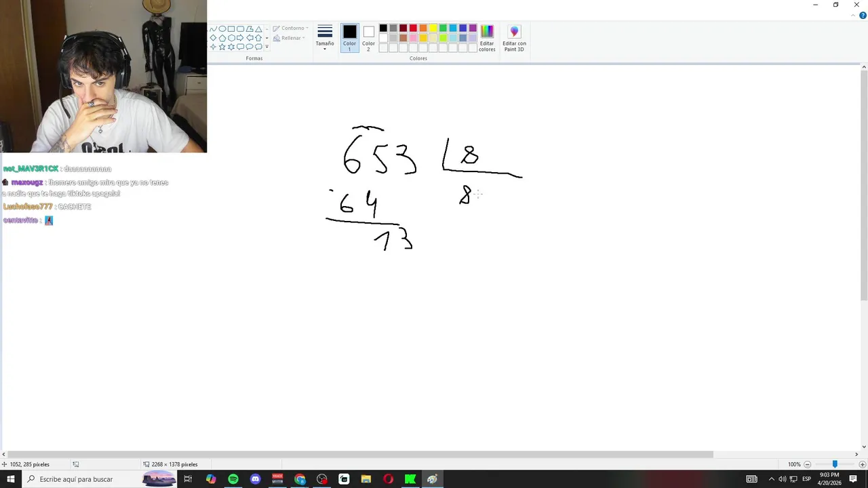Open Paint help question mark

click(x=863, y=15)
